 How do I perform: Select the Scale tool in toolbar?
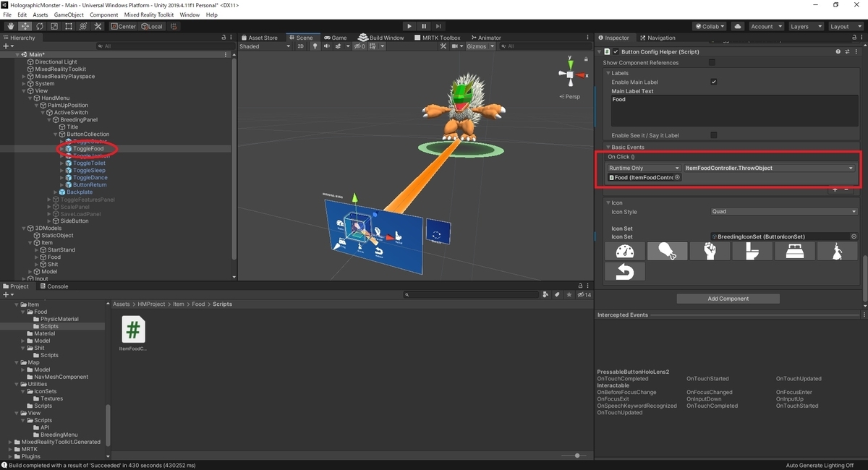click(54, 26)
